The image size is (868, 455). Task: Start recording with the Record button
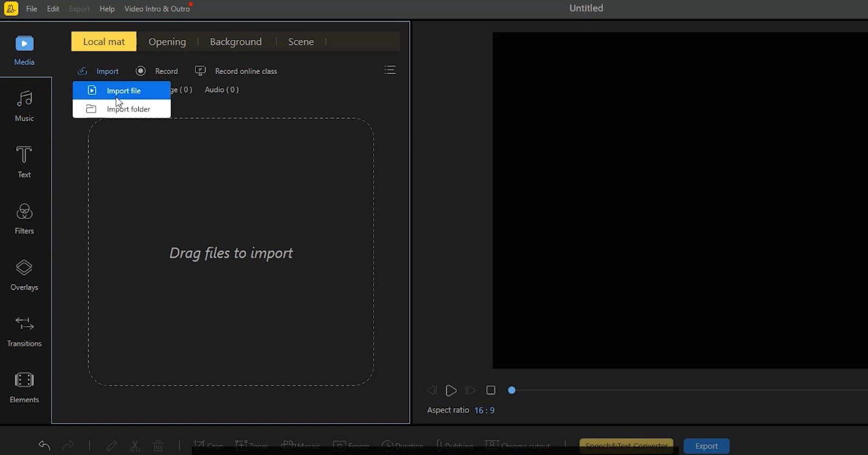(157, 71)
